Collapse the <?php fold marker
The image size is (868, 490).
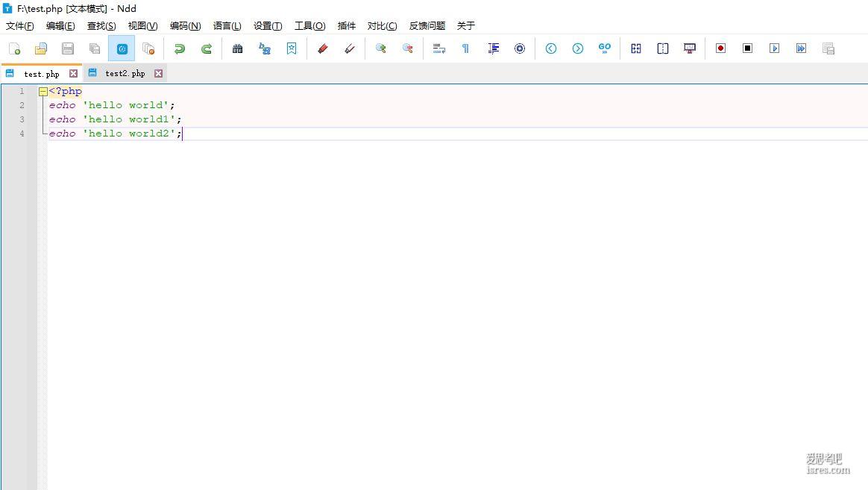point(43,92)
